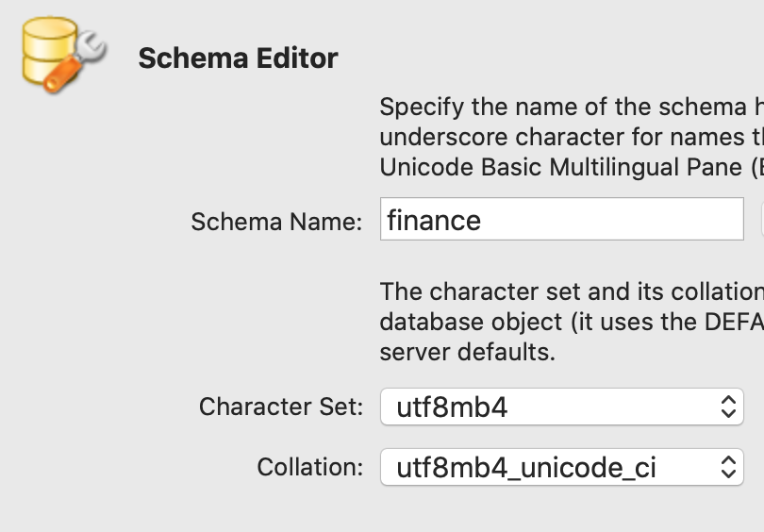764x532 pixels.
Task: Focus the Schema Name input field
Action: pyautogui.click(x=561, y=220)
